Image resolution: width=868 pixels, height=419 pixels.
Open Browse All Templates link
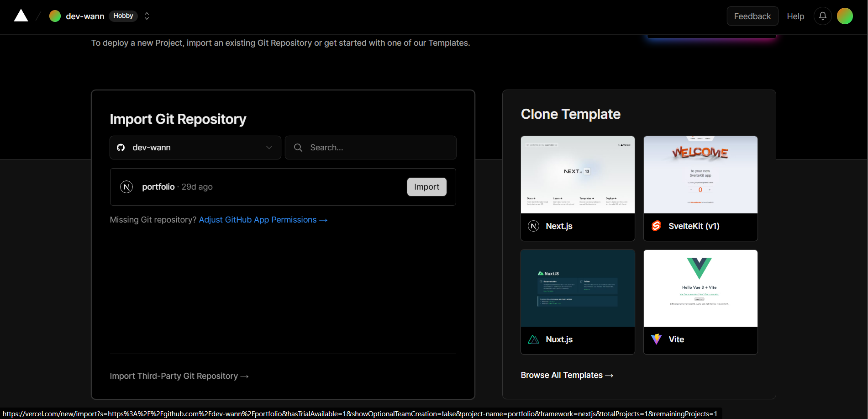pyautogui.click(x=567, y=375)
